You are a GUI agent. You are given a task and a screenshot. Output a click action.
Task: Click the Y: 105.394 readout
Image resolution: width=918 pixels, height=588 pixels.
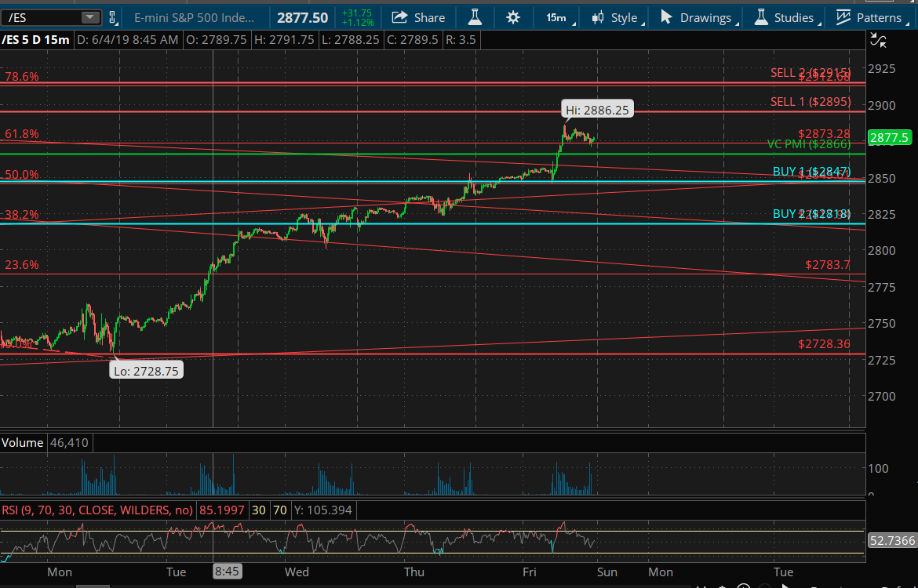point(323,510)
